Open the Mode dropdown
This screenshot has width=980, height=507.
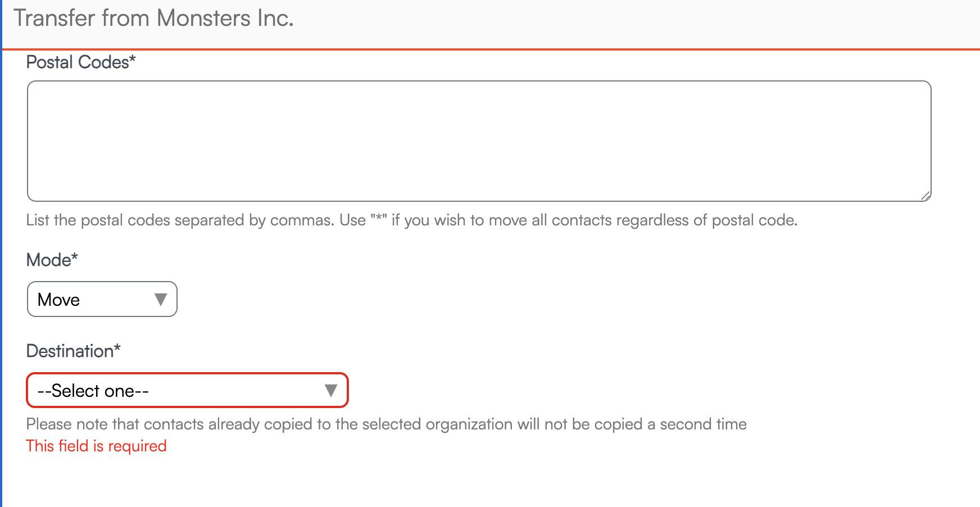pos(102,299)
